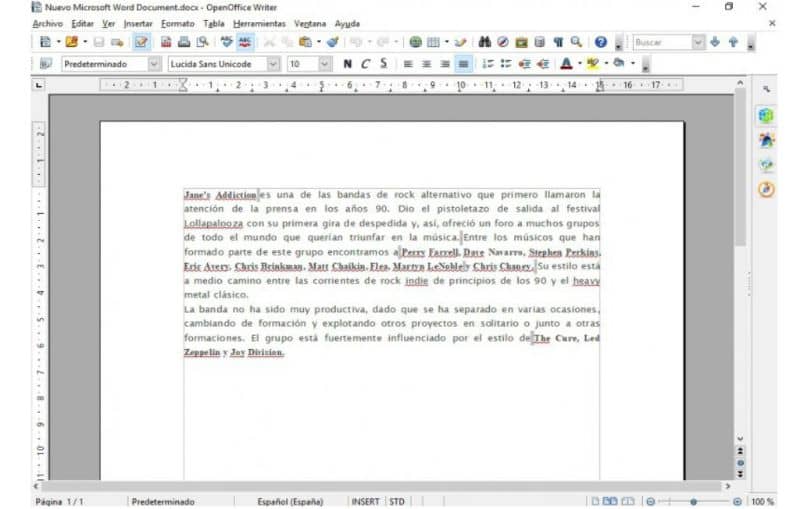
Task: Toggle the Edit document mode icon
Action: 141,42
